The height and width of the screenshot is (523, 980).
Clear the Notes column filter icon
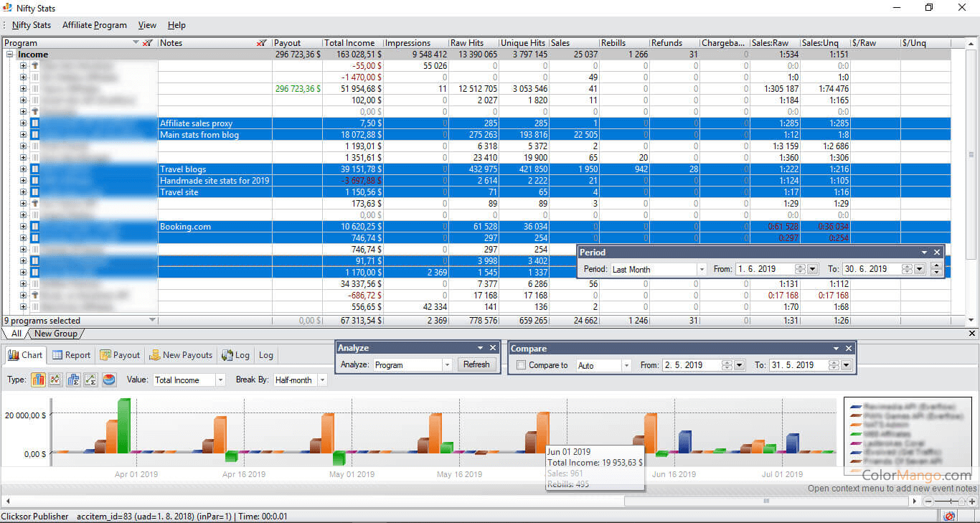point(262,43)
